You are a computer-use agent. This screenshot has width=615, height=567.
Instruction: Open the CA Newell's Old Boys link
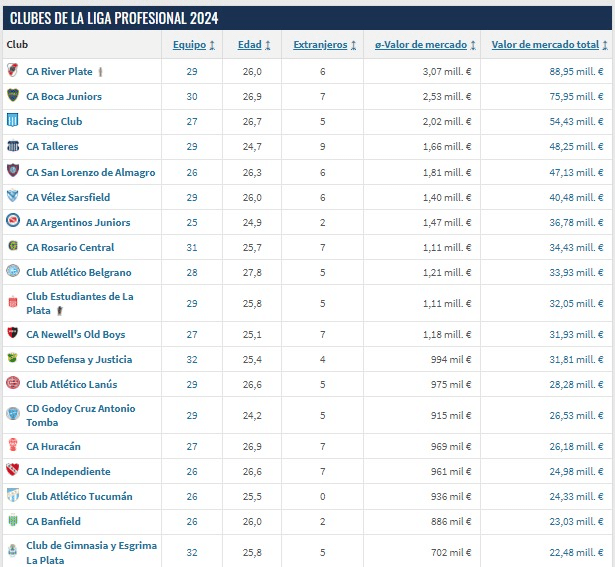pyautogui.click(x=76, y=334)
